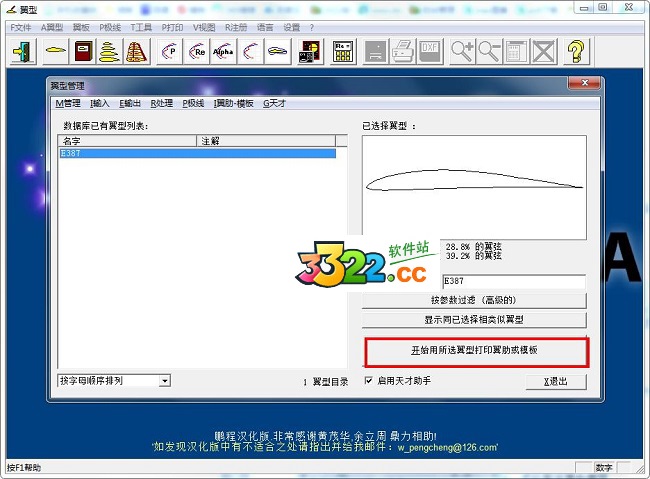
Task: Open the dialog's P极线 menu
Action: (193, 103)
